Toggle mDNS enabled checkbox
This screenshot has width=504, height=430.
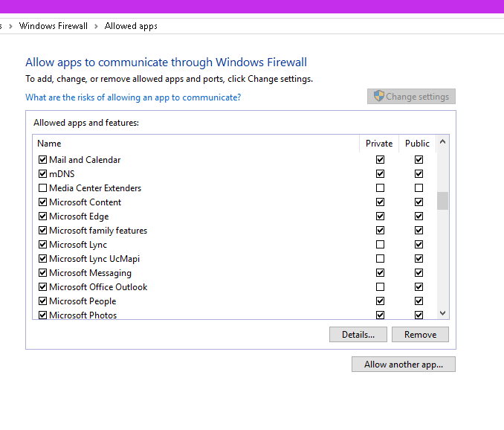tap(42, 173)
